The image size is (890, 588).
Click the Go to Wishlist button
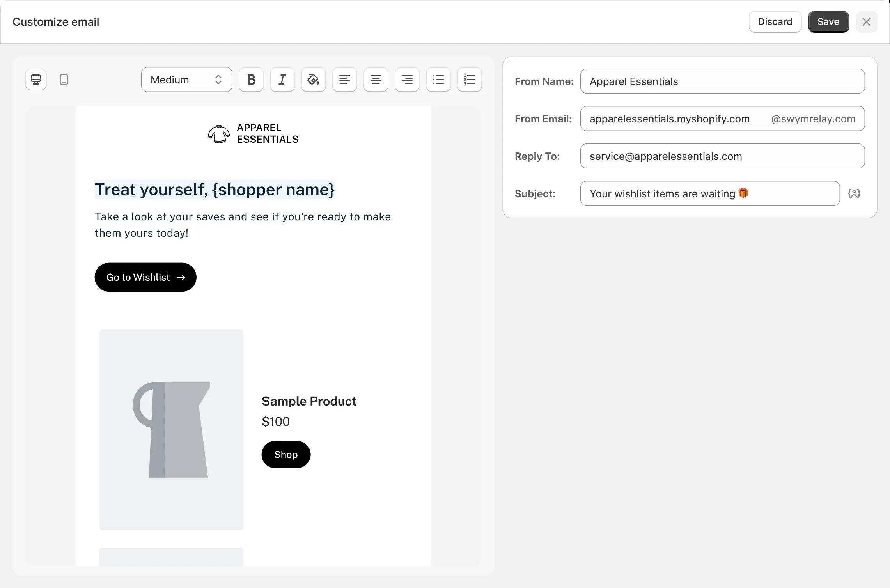[x=145, y=277]
